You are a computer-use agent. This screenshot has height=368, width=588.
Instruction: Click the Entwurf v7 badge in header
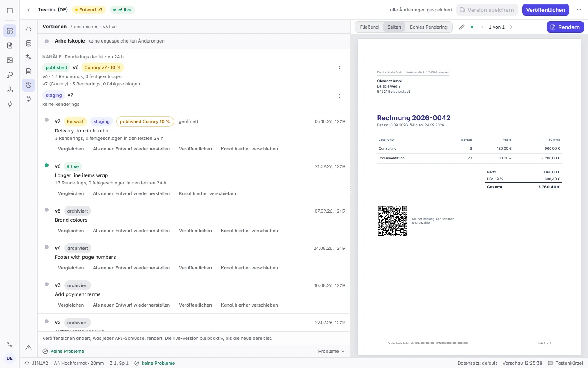coord(89,10)
